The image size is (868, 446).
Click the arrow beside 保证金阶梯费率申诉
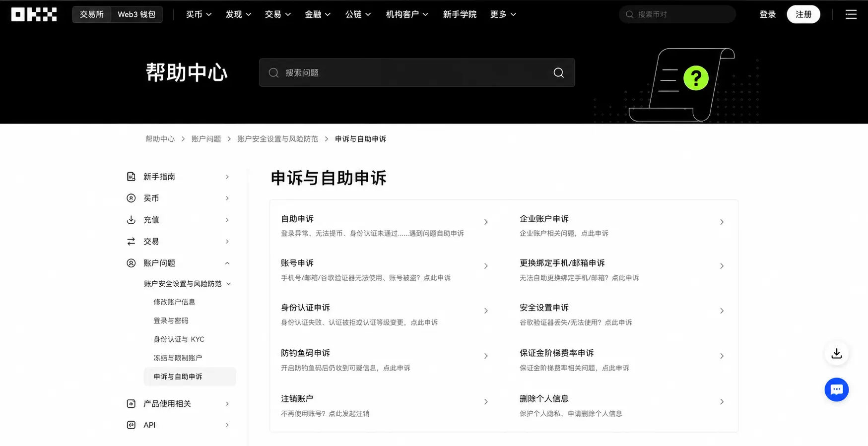(722, 356)
